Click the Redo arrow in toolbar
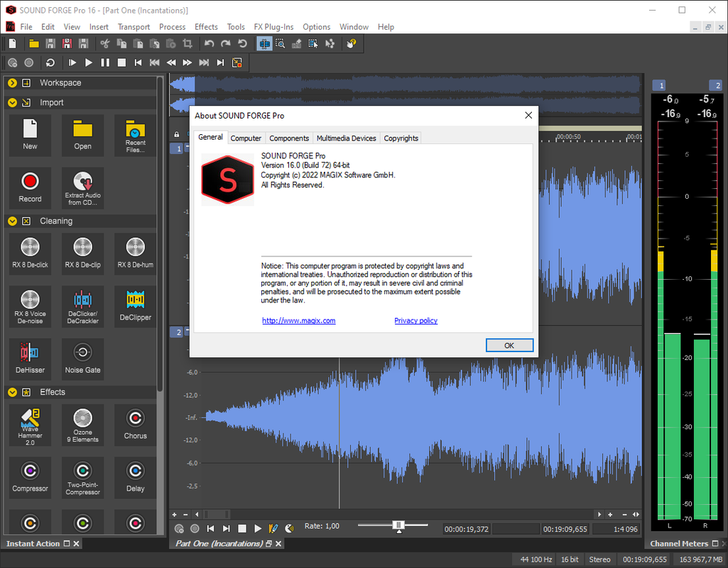This screenshot has height=568, width=728. tap(226, 43)
